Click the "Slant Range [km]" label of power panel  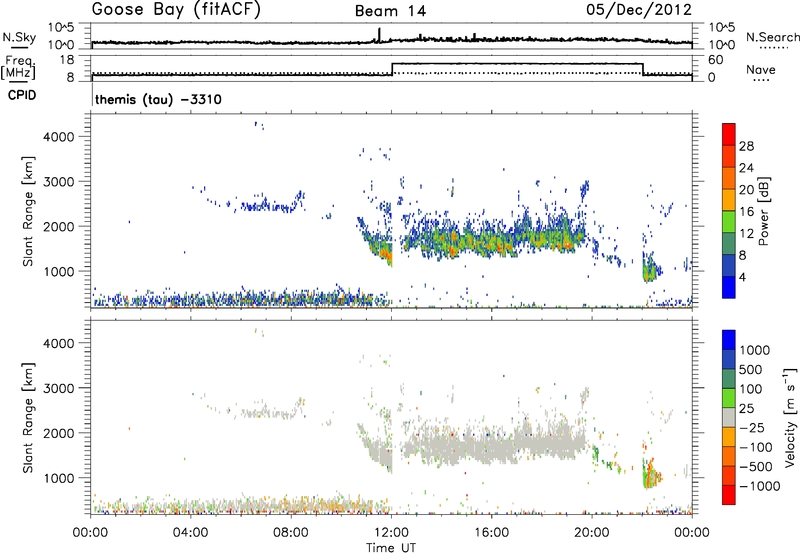click(x=28, y=211)
